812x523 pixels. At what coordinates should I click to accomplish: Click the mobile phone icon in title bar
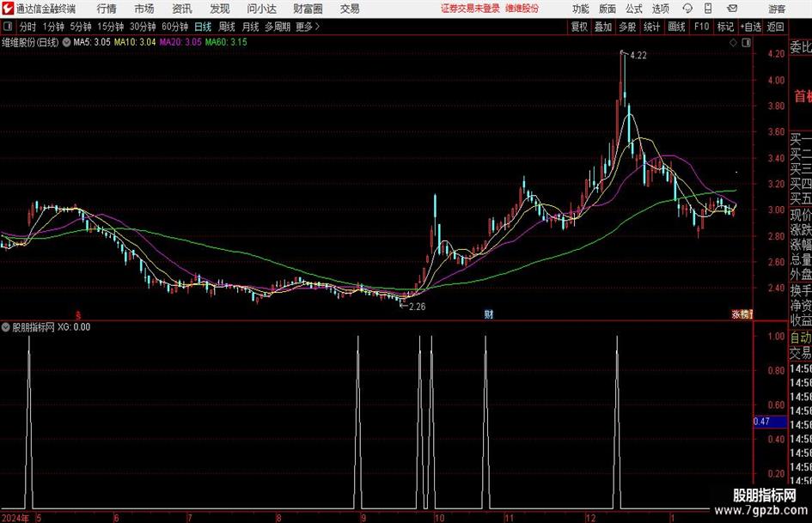point(708,9)
